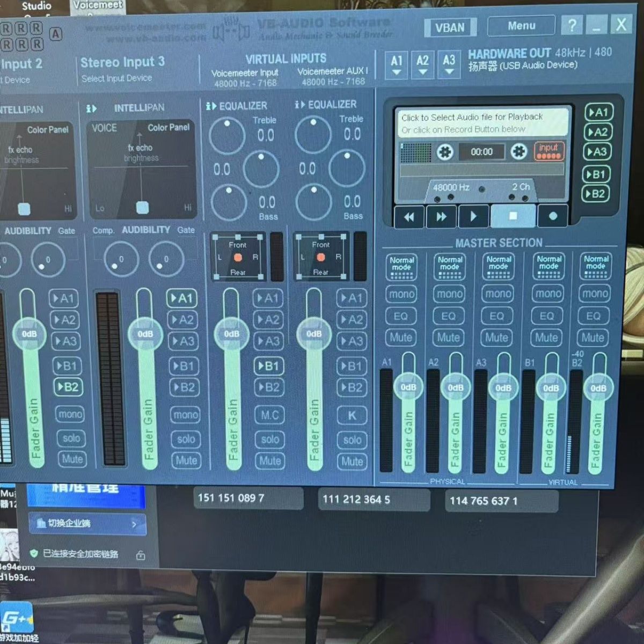This screenshot has width=644, height=644.
Task: Expand the Voicemeeter AUX EQUALIZER header
Action: 325,105
